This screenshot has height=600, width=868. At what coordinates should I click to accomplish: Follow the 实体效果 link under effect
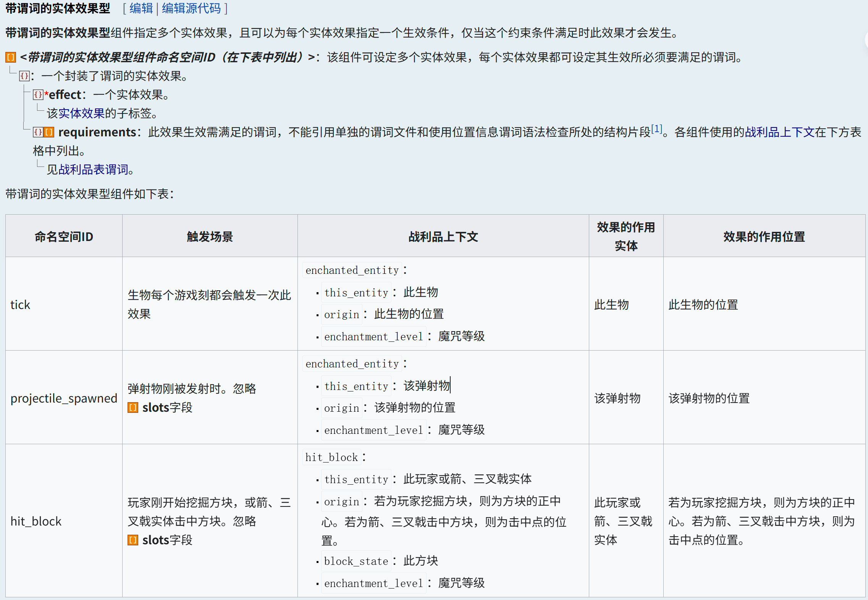[x=81, y=113]
